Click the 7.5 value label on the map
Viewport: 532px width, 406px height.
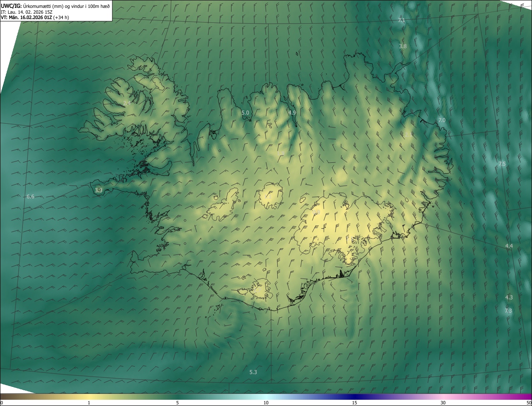point(502,164)
